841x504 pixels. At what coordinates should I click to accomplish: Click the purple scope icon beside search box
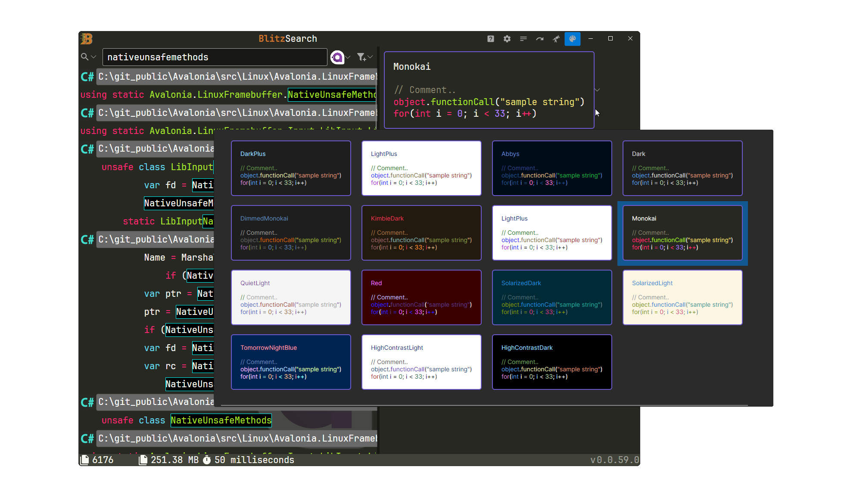(337, 57)
